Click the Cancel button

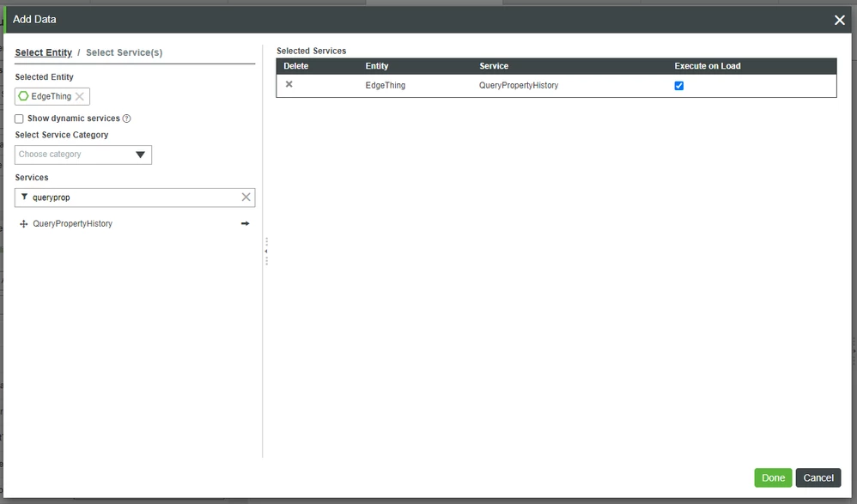pyautogui.click(x=817, y=477)
